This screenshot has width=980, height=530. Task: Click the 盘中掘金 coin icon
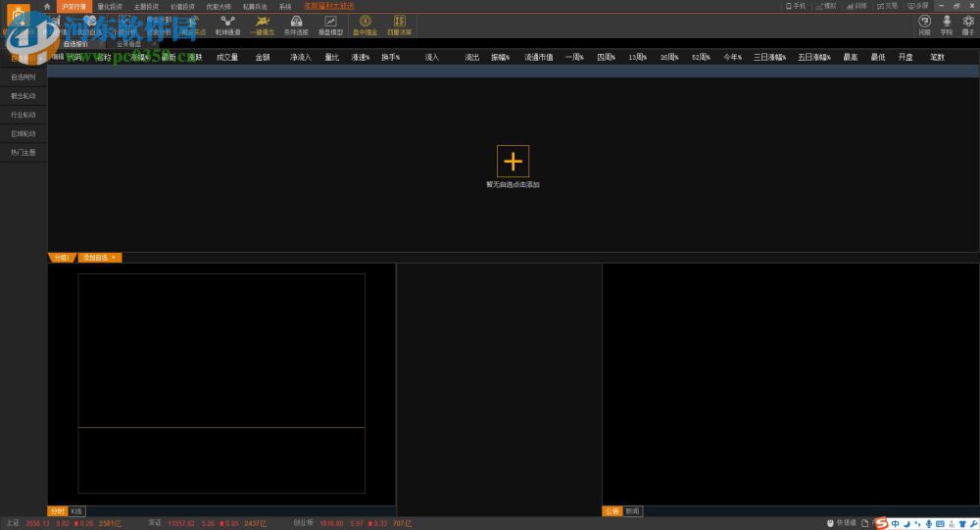click(365, 24)
